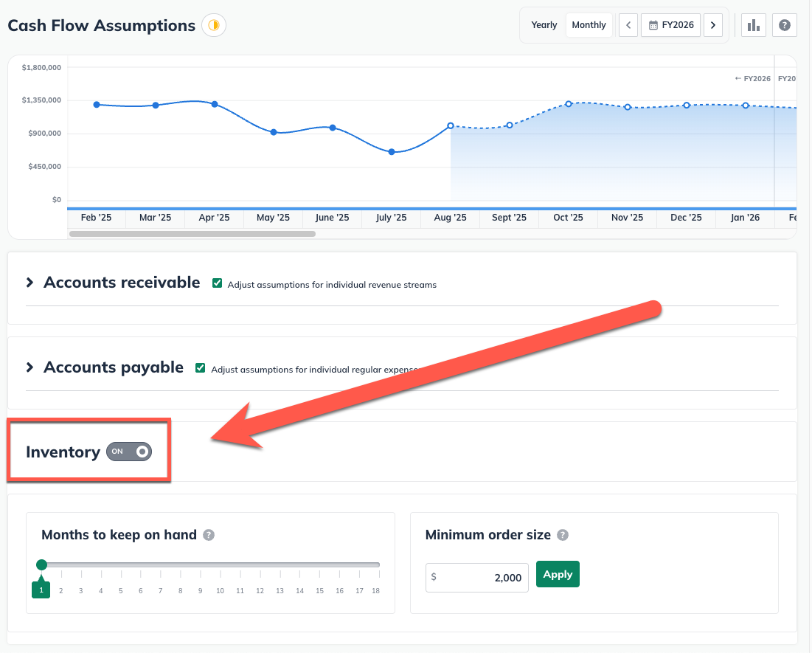
Task: Turn off the Inventory toggle
Action: click(129, 452)
